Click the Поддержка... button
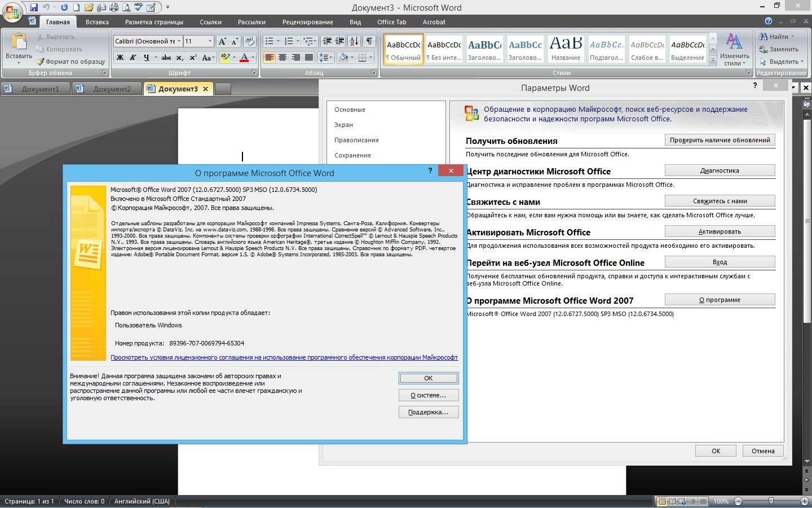The image size is (812, 508). tap(429, 412)
